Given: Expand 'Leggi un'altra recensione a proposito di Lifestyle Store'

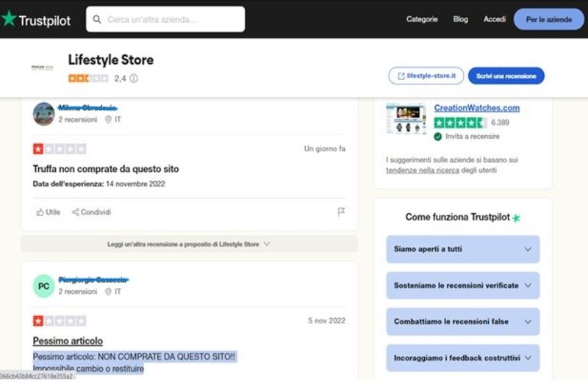Looking at the screenshot, I should [x=189, y=244].
